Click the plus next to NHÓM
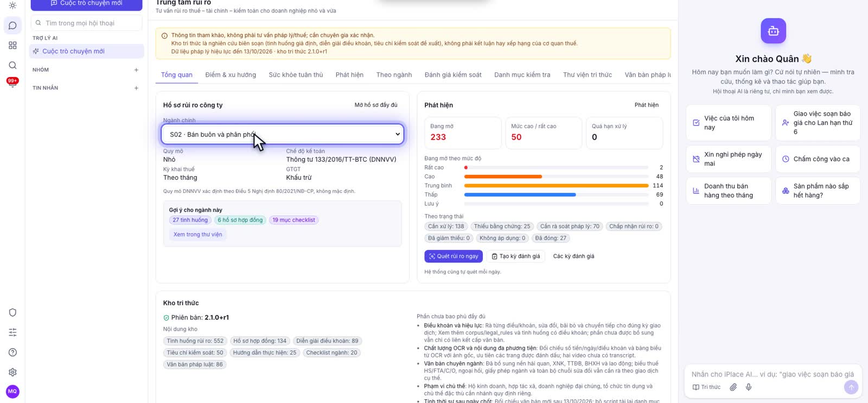868x403 pixels. tap(136, 70)
